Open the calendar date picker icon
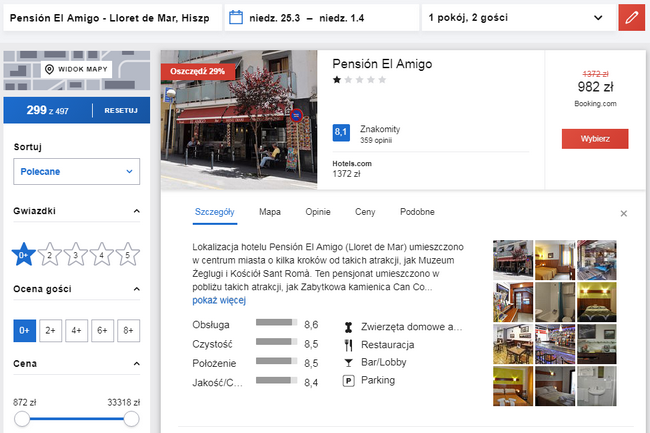The height and width of the screenshot is (433, 650). pos(236,18)
